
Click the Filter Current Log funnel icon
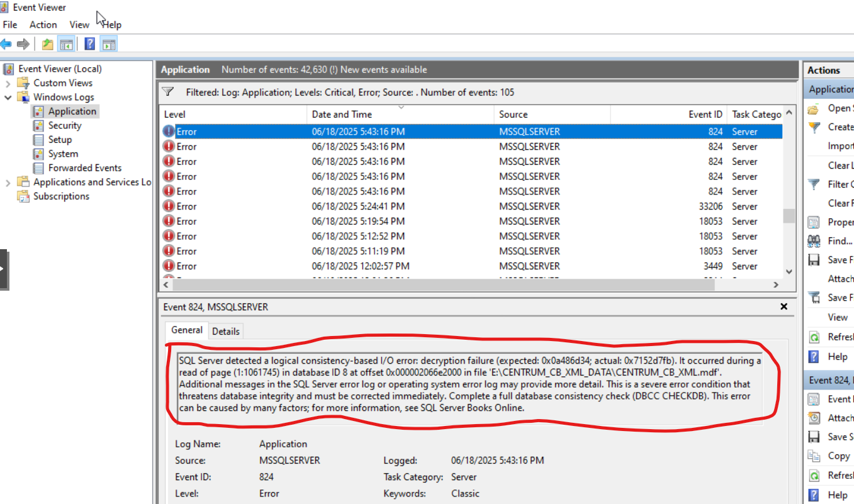(x=814, y=184)
